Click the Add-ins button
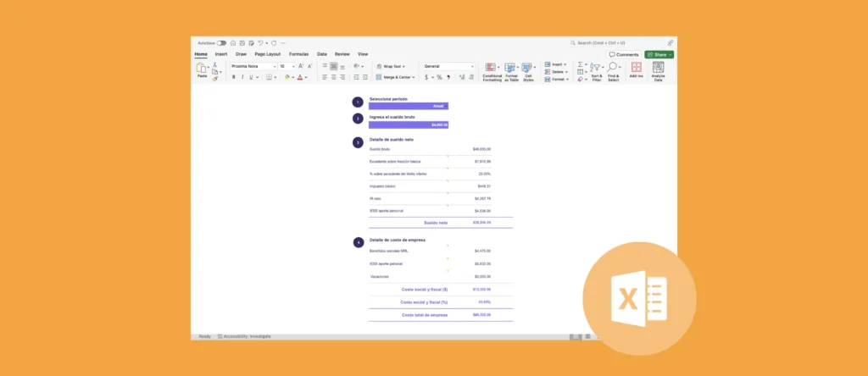Image resolution: width=868 pixels, height=376 pixels. click(637, 70)
